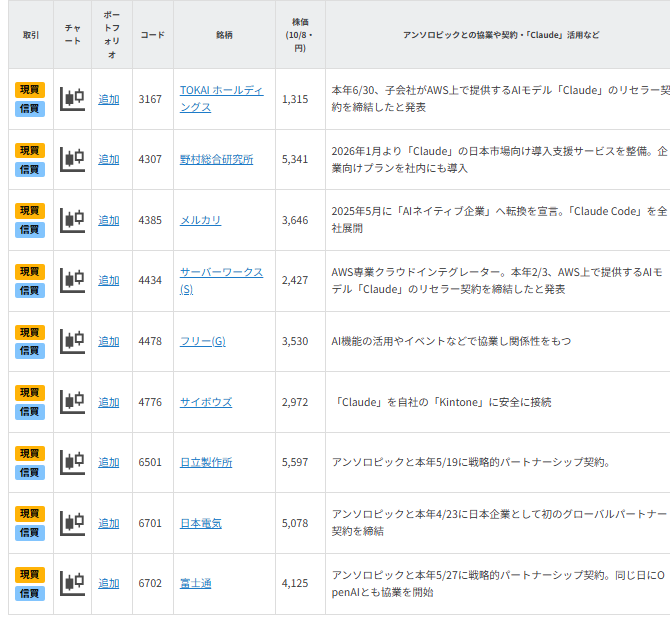The height and width of the screenshot is (626, 670).
Task: Open the TOKAI ホールディングス stock link
Action: pyautogui.click(x=221, y=99)
